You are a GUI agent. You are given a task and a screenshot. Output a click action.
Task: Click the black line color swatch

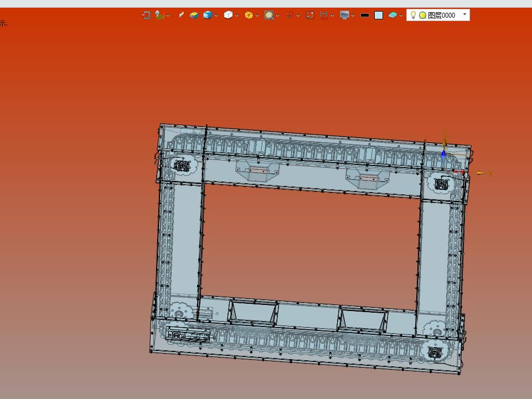tap(365, 15)
